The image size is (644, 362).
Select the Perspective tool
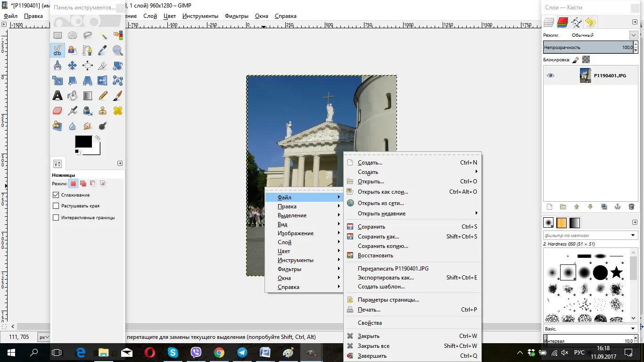coord(88,80)
